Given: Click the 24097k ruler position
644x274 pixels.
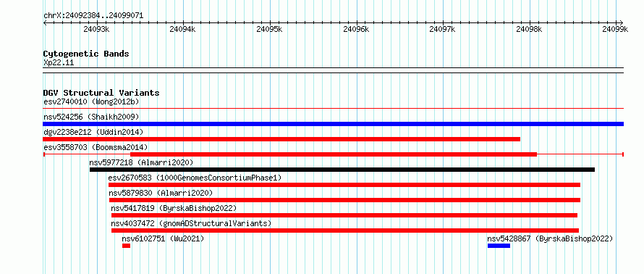Looking at the screenshot, I should point(442,29).
